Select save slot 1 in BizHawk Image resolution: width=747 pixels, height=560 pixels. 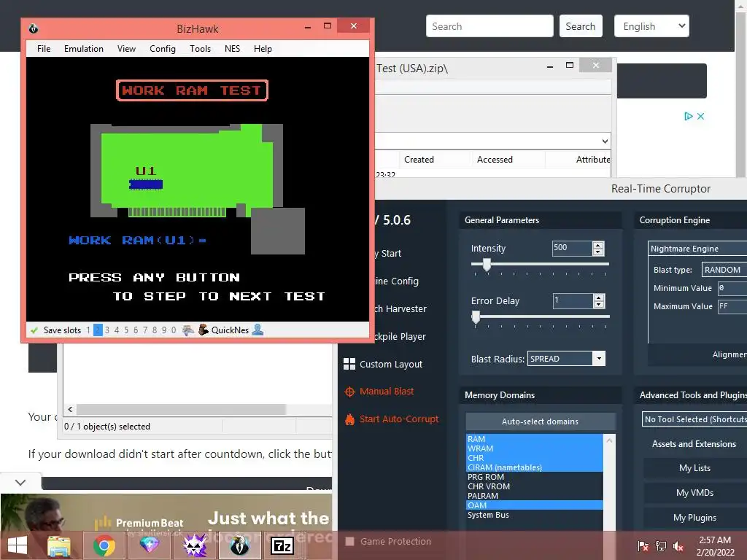pos(88,330)
